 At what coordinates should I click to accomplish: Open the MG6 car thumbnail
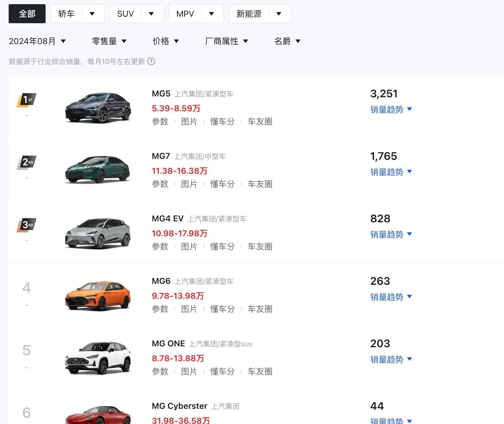pyautogui.click(x=98, y=296)
